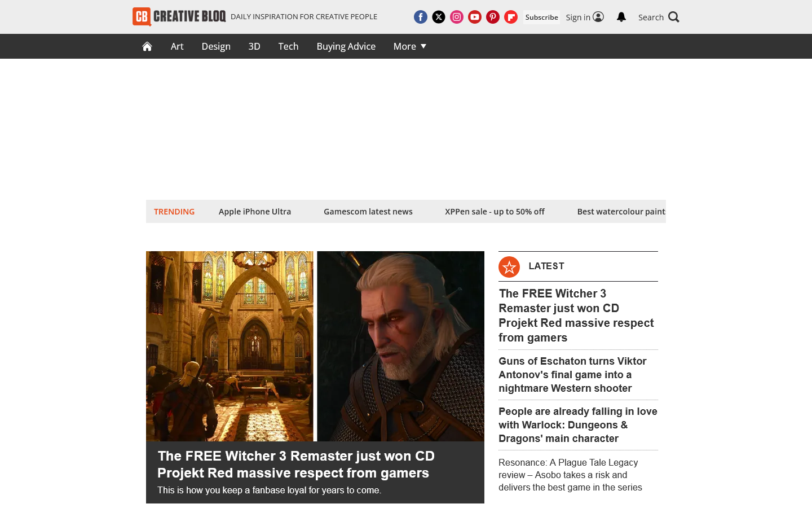Click the search magnifier icon
This screenshot has height=508, width=812.
coord(674,17)
